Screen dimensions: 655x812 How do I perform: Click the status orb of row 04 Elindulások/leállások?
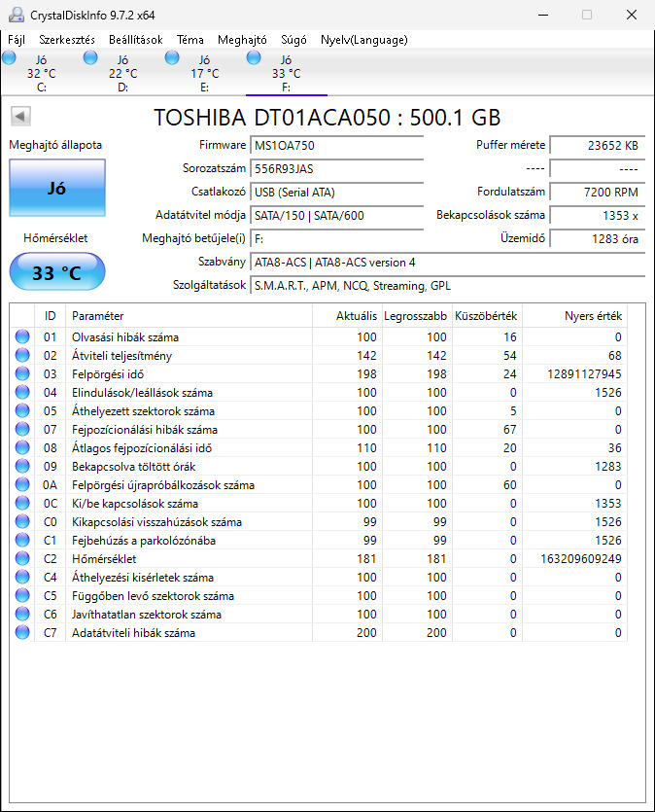22,392
